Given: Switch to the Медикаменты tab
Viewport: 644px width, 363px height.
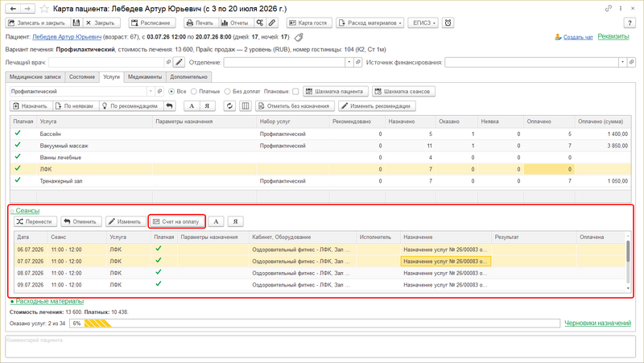Looking at the screenshot, I should click(x=145, y=76).
